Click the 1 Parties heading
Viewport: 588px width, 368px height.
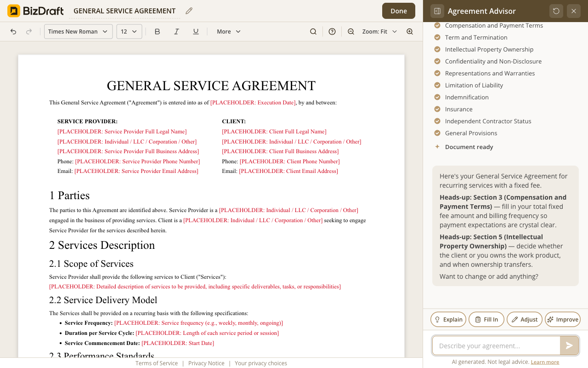pyautogui.click(x=69, y=195)
